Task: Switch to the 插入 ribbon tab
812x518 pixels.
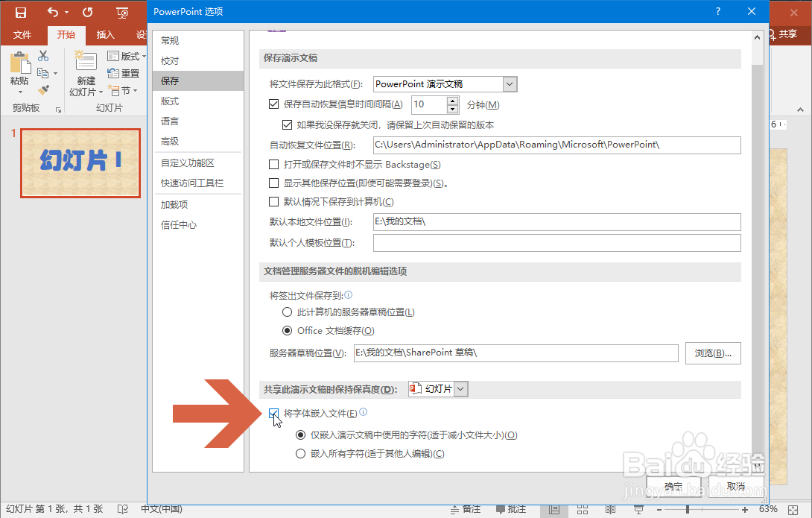Action: pos(104,34)
